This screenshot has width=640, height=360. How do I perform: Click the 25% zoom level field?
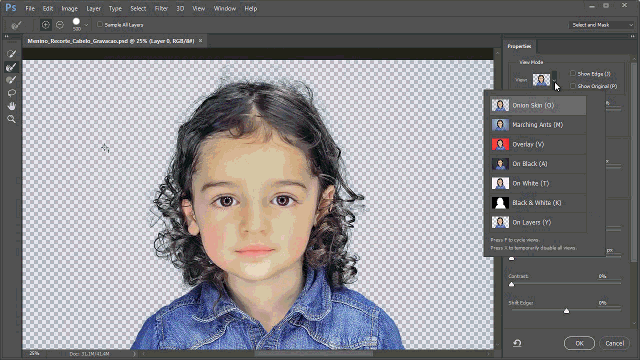34,353
